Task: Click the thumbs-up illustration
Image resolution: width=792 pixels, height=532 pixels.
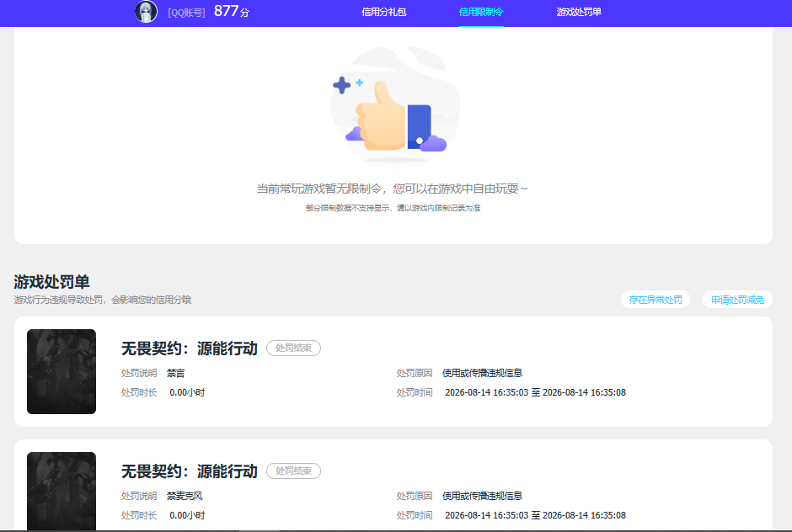Action: coord(395,104)
